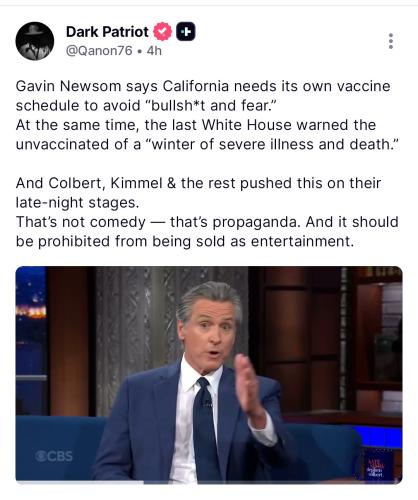Image resolution: width=418 pixels, height=500 pixels.
Task: Click the sentence 'That's not comedy — that's propaganda'
Action: (157, 222)
